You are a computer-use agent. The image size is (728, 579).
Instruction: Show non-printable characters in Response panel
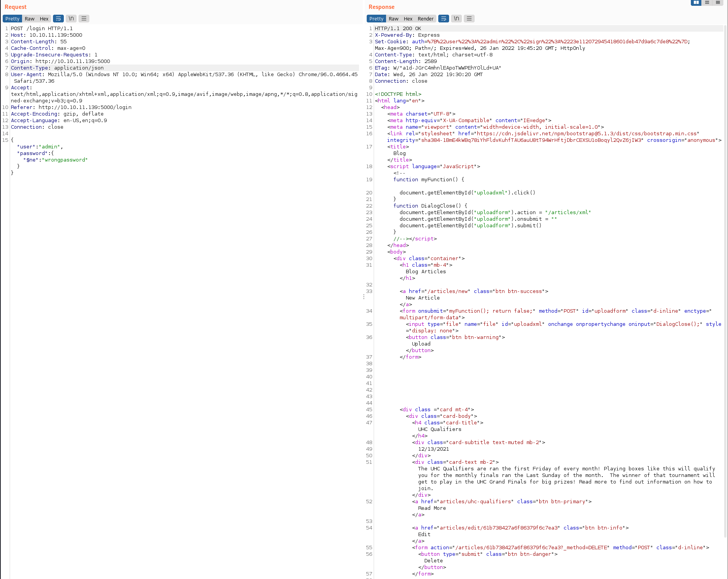(x=456, y=19)
